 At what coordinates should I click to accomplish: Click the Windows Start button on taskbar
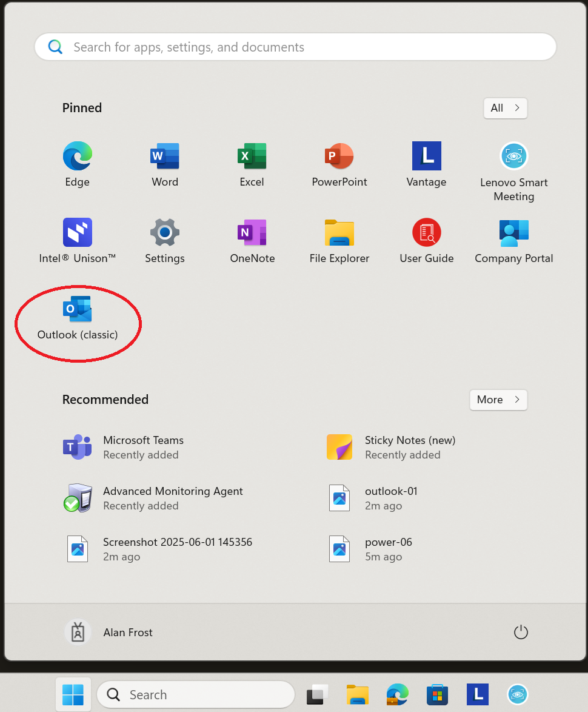73,694
